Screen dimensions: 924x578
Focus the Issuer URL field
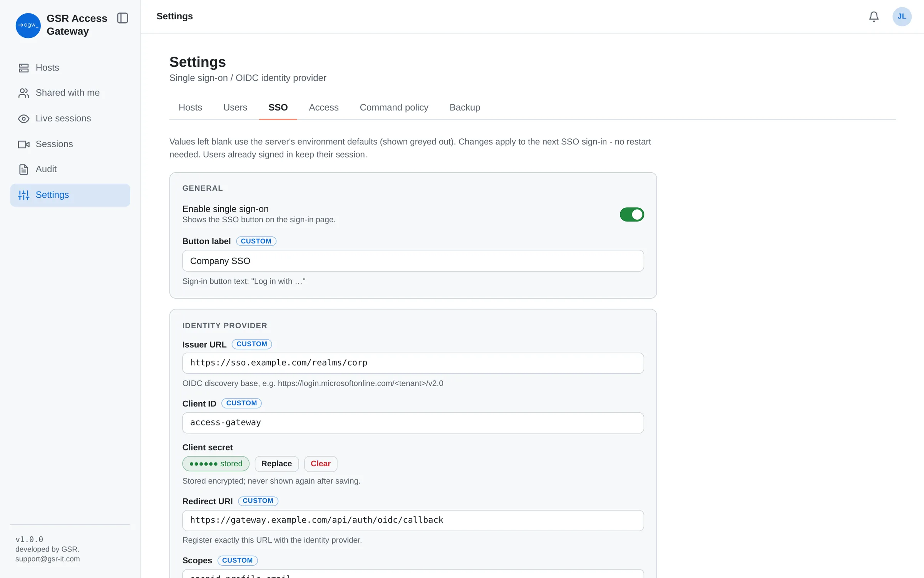point(413,363)
